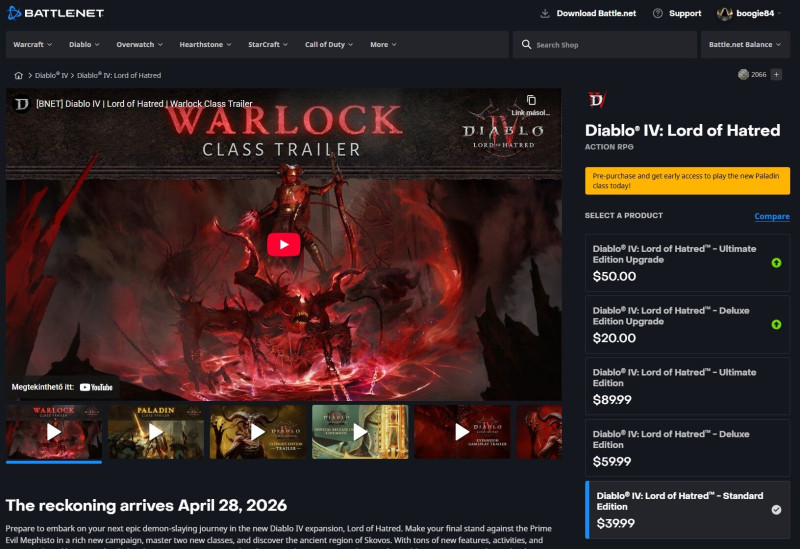Viewport: 800px width, 549px height.
Task: Click the pre-purchase Paladin early access banner
Action: 687,181
